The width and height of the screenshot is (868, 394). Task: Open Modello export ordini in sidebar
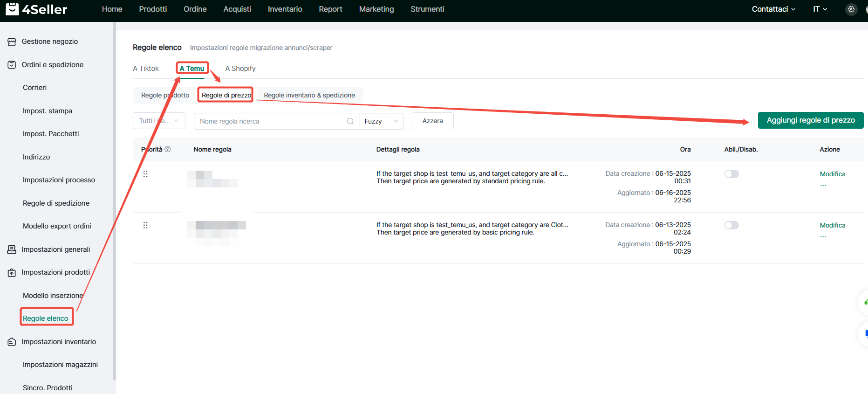click(x=57, y=226)
